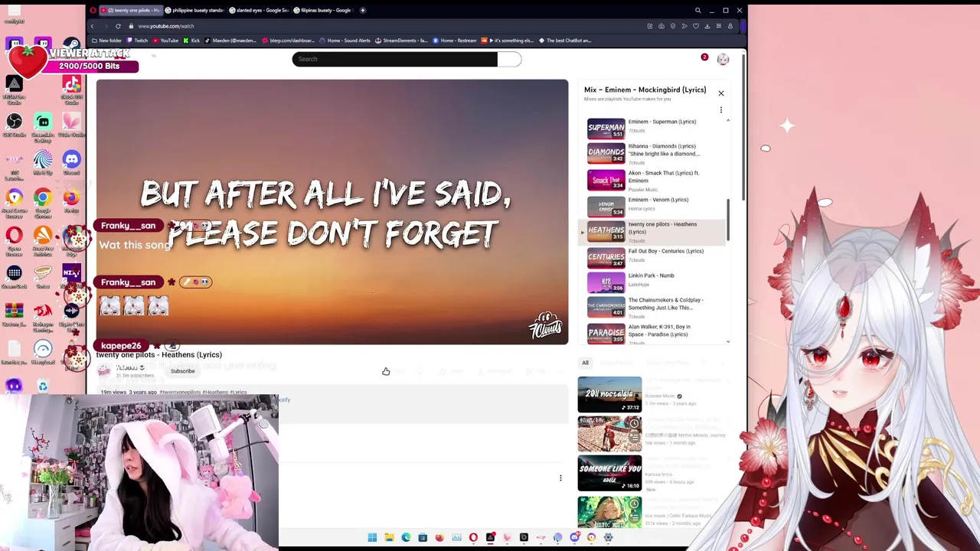
Task: Click the YouTube search input field
Action: point(394,59)
